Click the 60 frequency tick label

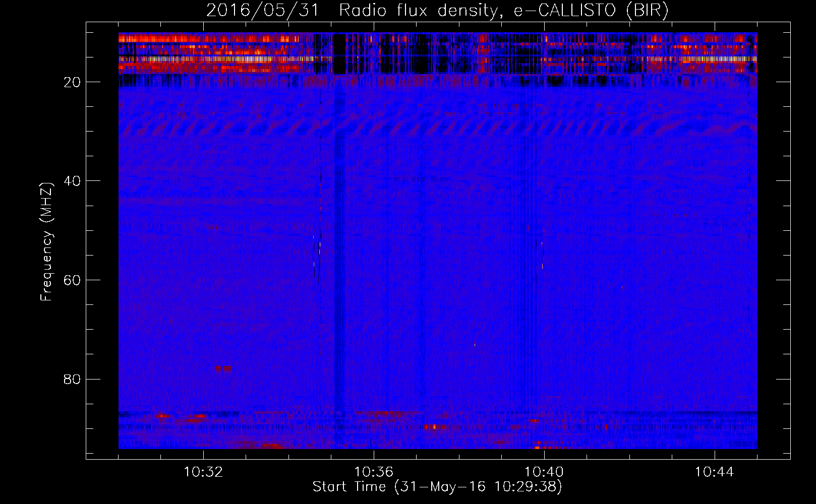click(x=73, y=280)
